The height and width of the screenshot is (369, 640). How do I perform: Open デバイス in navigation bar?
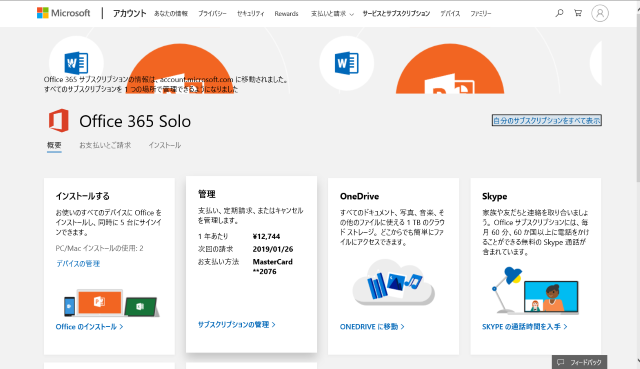point(450,13)
